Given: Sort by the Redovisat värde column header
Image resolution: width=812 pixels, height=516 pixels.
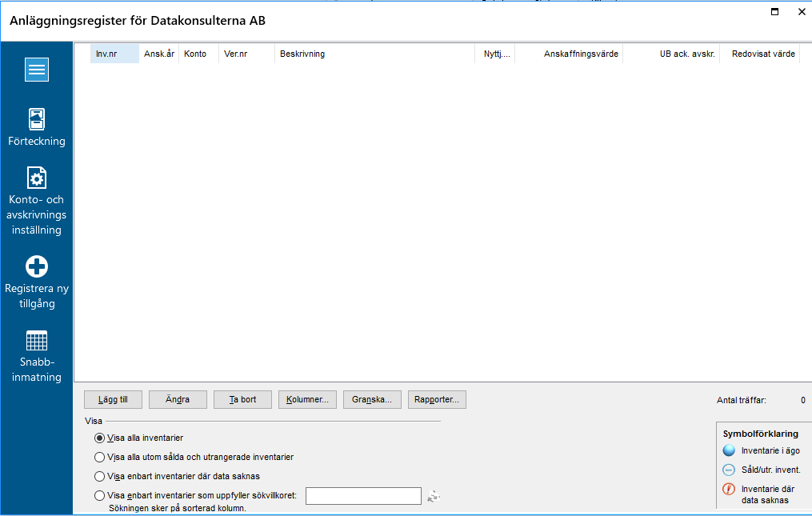Looking at the screenshot, I should coord(760,54).
